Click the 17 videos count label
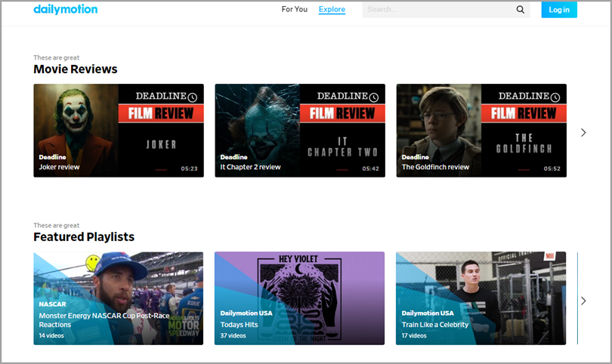The width and height of the screenshot is (612, 364). (414, 335)
